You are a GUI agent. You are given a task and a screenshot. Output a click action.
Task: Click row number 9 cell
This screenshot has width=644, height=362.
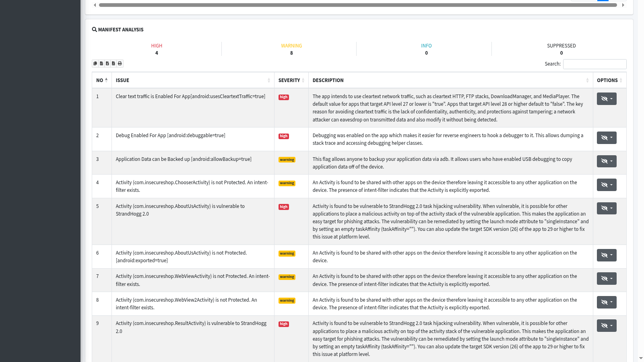click(102, 339)
